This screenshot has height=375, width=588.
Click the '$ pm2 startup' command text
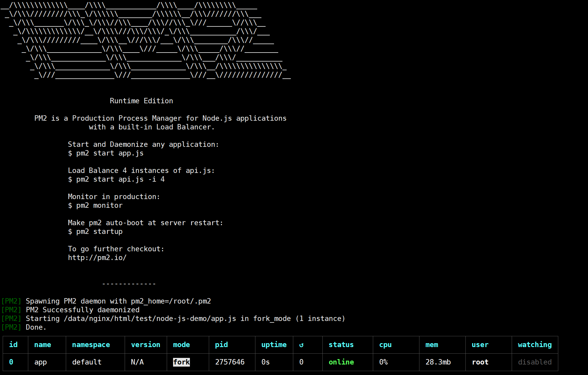coord(95,231)
